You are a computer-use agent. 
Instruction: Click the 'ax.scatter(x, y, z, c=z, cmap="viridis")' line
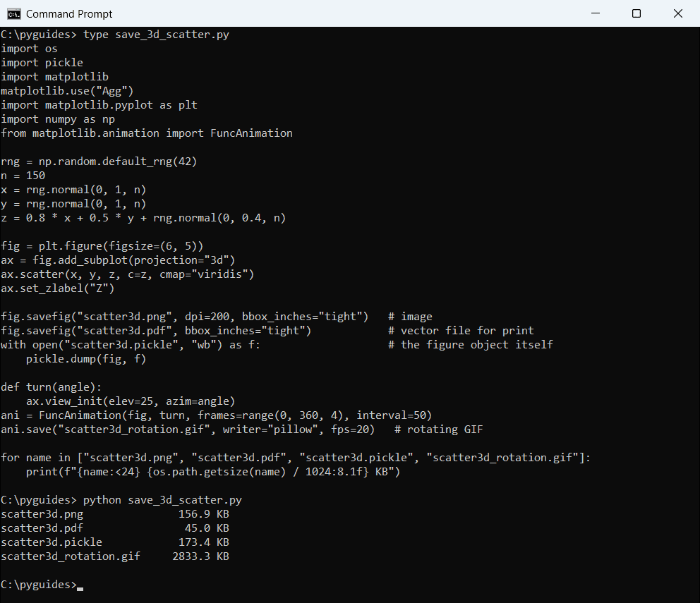(127, 274)
